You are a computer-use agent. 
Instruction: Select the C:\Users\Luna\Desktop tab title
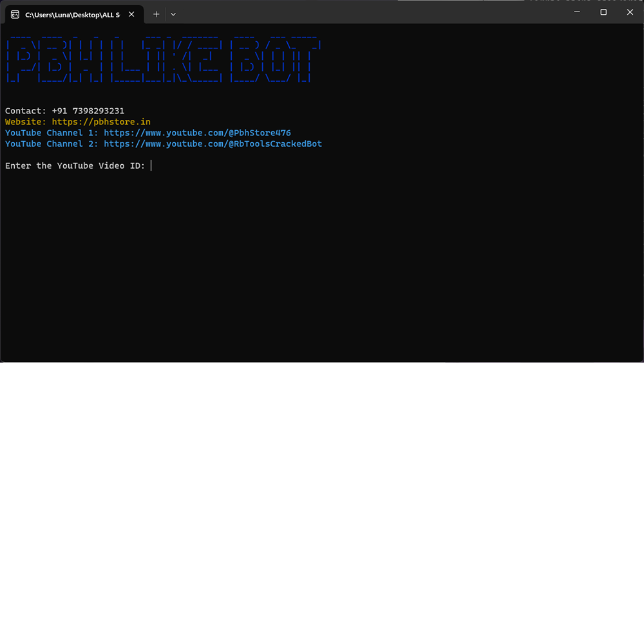(72, 14)
